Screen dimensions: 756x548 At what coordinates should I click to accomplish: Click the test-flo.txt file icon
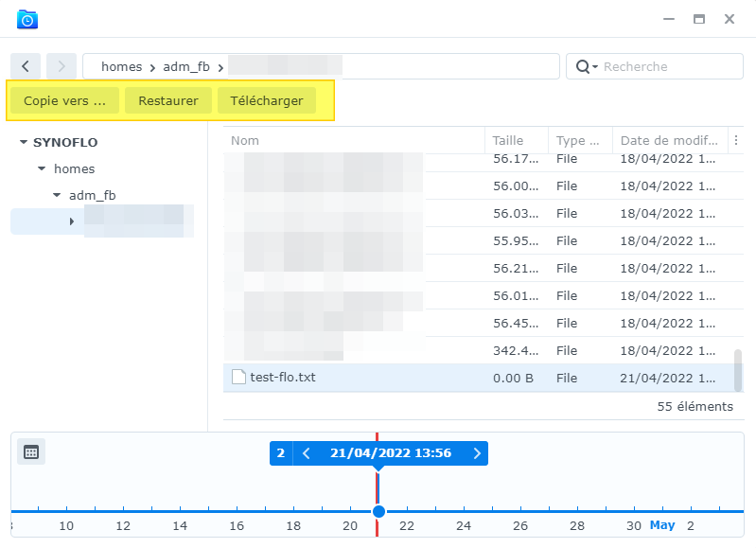pyautogui.click(x=238, y=377)
